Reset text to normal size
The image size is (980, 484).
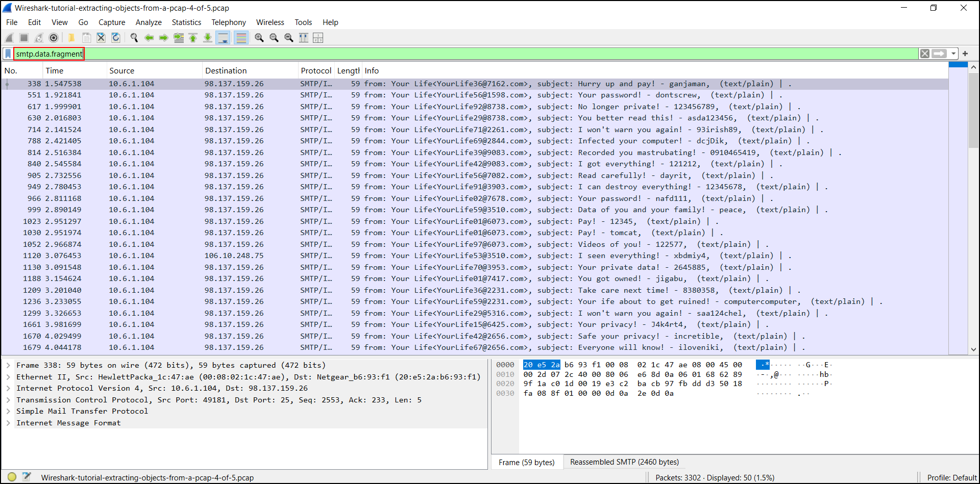point(289,38)
